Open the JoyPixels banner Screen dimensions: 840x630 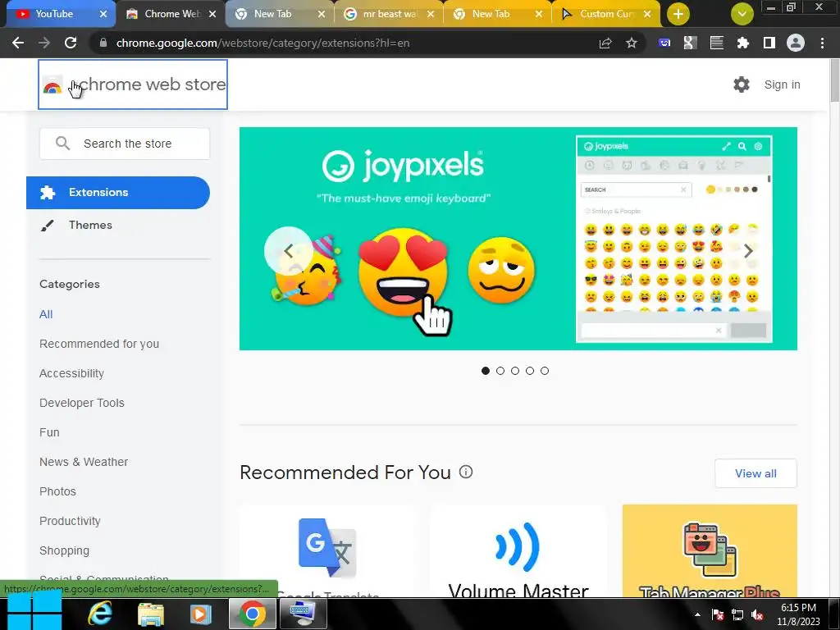pos(518,239)
